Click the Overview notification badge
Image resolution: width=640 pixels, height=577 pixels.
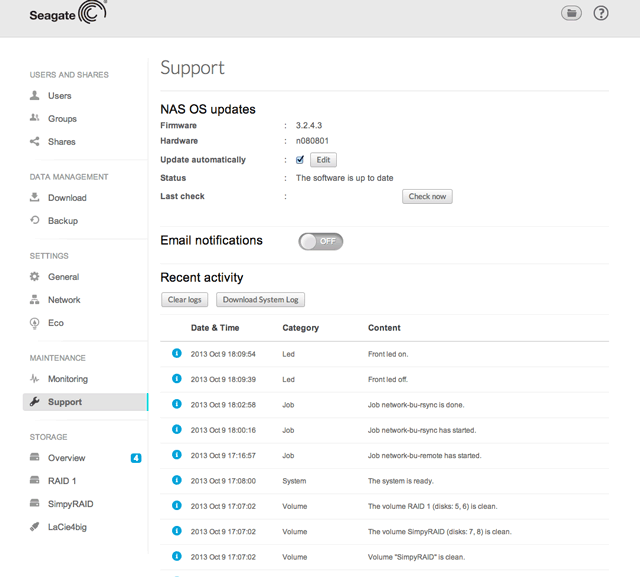pos(136,458)
